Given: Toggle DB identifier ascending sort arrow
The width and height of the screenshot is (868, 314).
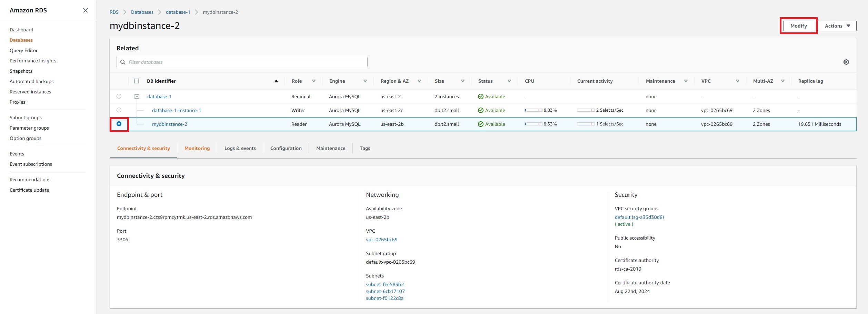Looking at the screenshot, I should [276, 81].
